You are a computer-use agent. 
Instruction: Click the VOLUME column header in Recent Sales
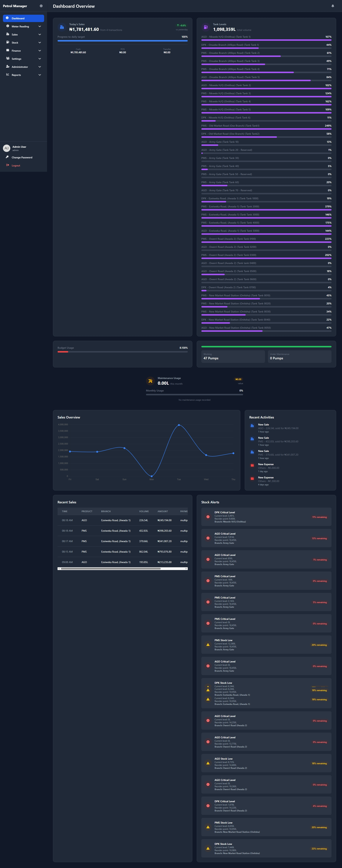pos(144,511)
